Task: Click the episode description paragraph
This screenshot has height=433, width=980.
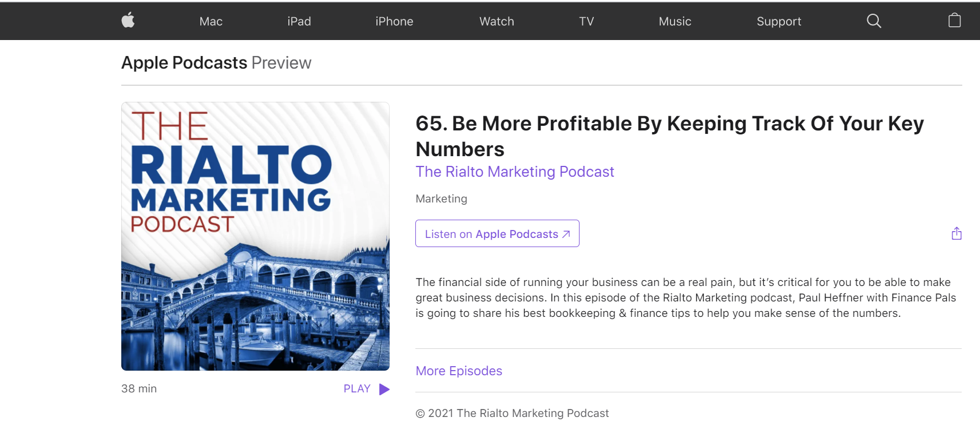Action: point(686,297)
